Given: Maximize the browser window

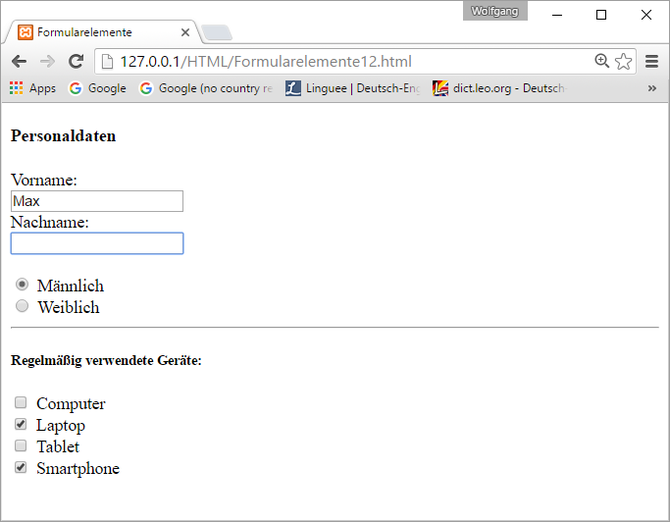Looking at the screenshot, I should click(x=601, y=15).
